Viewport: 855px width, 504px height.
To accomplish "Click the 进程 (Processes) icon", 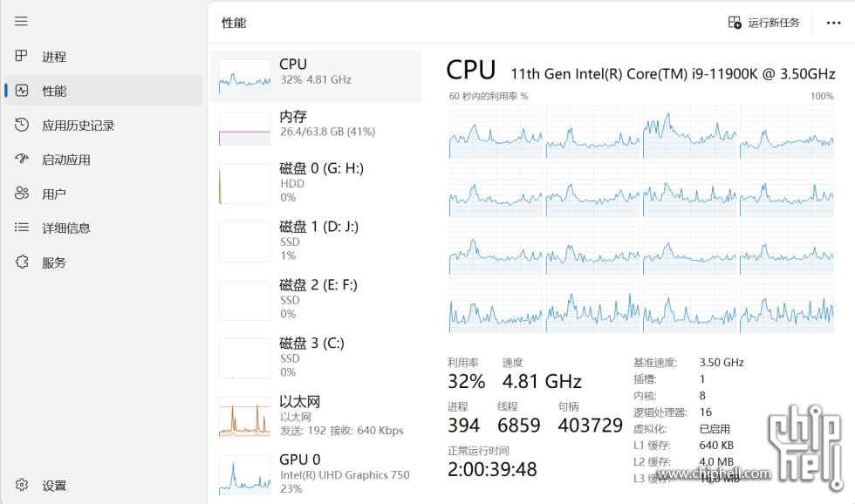I will (x=21, y=56).
